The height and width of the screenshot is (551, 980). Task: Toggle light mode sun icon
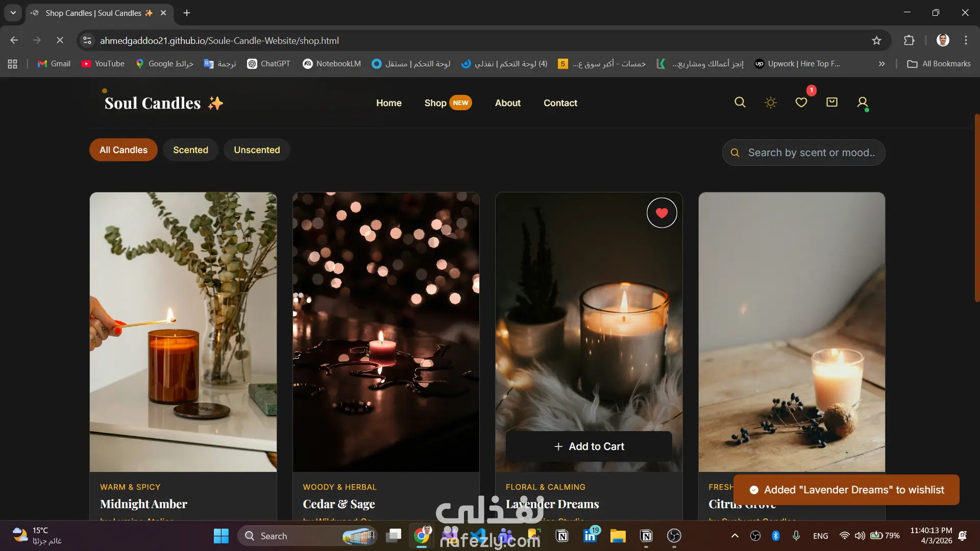(x=770, y=103)
